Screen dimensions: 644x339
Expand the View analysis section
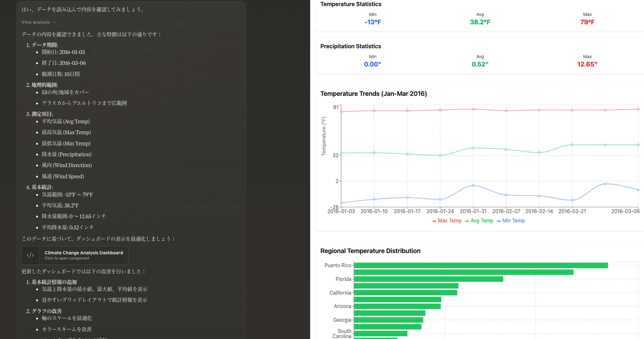click(36, 22)
